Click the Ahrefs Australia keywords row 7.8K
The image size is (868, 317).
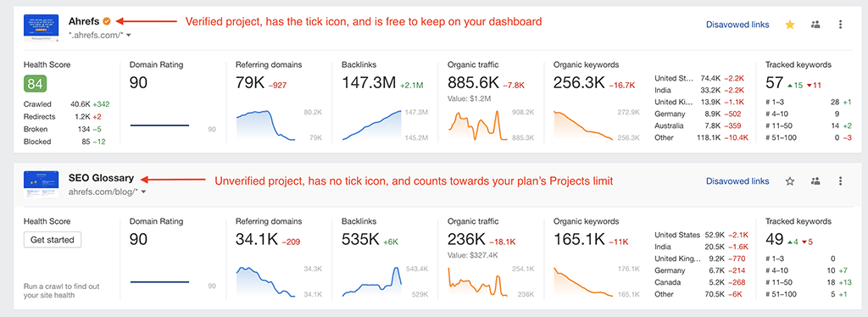[x=699, y=125]
